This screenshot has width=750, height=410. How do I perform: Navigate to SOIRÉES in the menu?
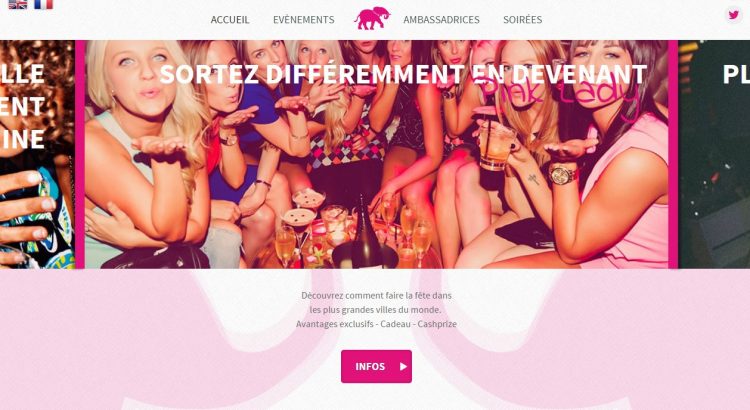click(522, 20)
